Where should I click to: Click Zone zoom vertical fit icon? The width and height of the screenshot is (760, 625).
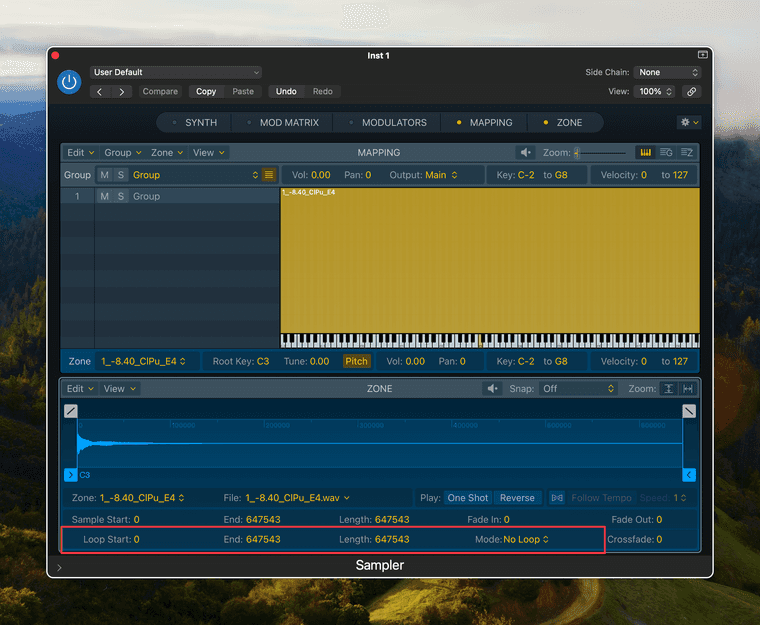[x=668, y=389]
